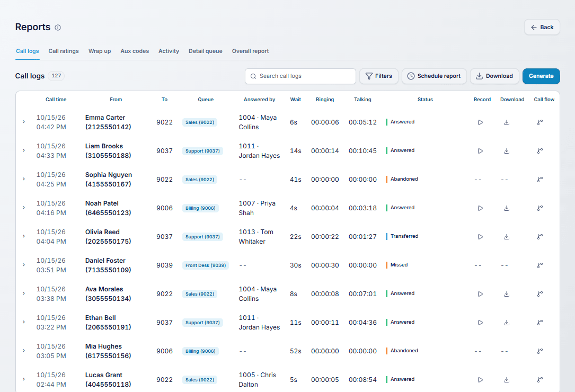
Task: Download Olivia Reed's call recording
Action: point(507,237)
